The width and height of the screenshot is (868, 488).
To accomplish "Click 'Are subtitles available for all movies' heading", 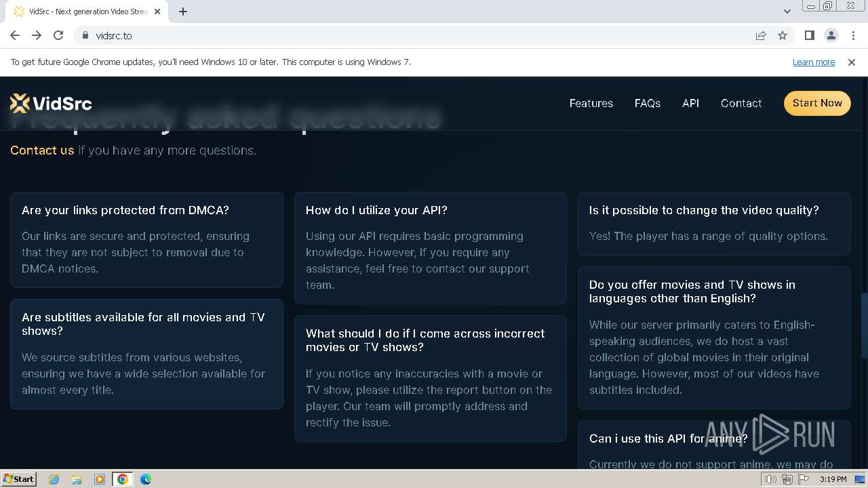I will 143,324.
